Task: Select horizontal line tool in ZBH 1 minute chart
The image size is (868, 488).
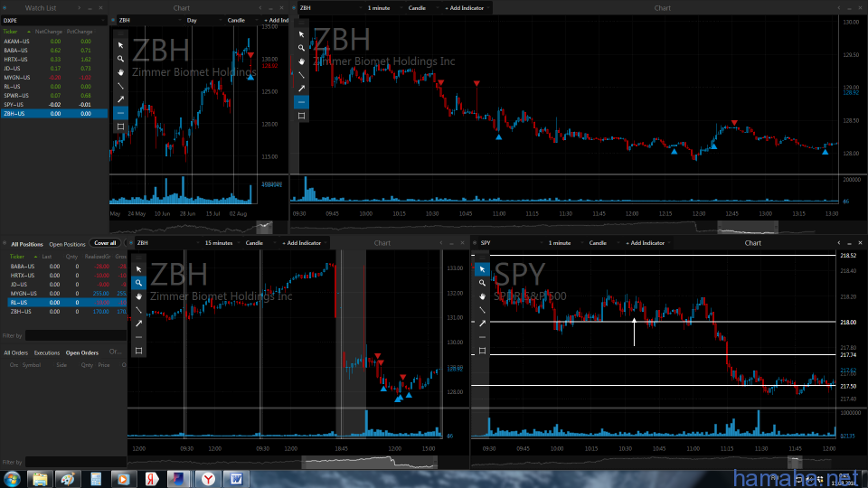Action: (x=301, y=102)
